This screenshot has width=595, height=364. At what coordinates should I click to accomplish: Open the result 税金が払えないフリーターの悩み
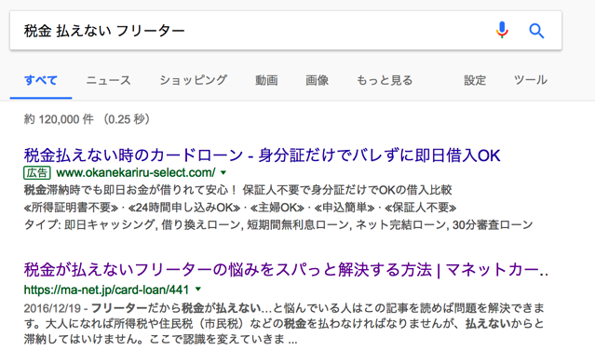[x=286, y=270]
